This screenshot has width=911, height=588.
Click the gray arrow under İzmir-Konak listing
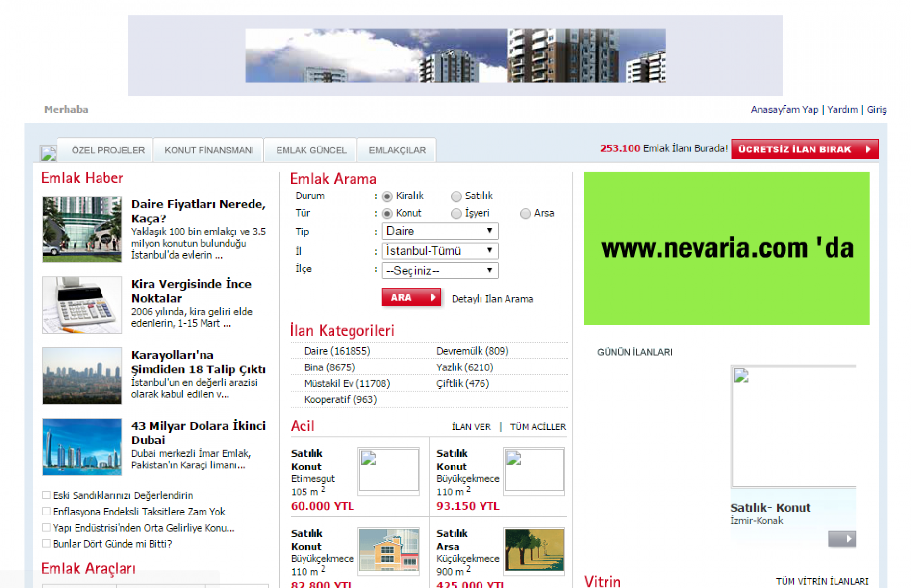pyautogui.click(x=841, y=539)
